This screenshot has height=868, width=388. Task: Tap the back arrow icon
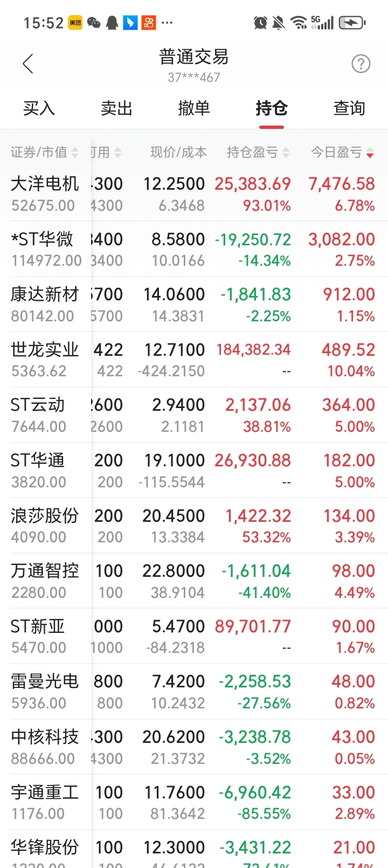point(28,64)
